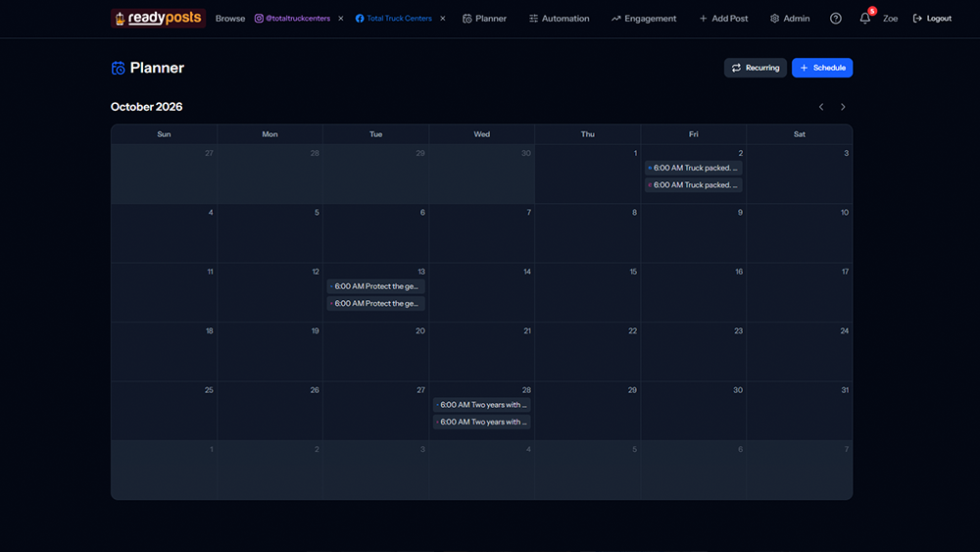Image resolution: width=980 pixels, height=552 pixels.
Task: Open second 6:00 AM Protect the ge... event
Action: [375, 303]
